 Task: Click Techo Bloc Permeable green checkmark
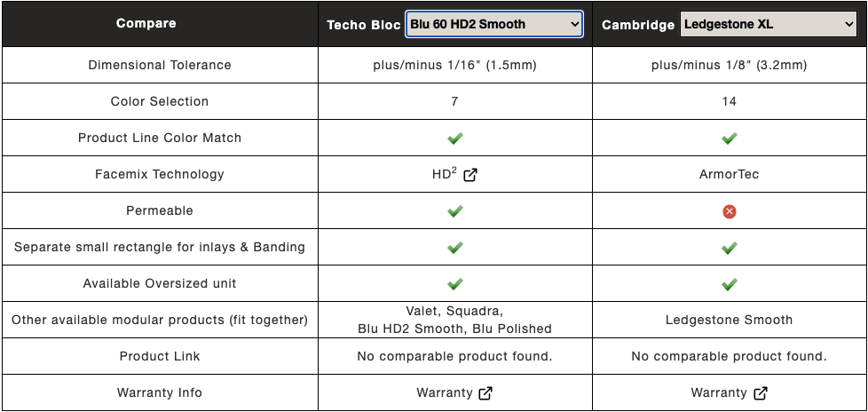click(x=455, y=211)
